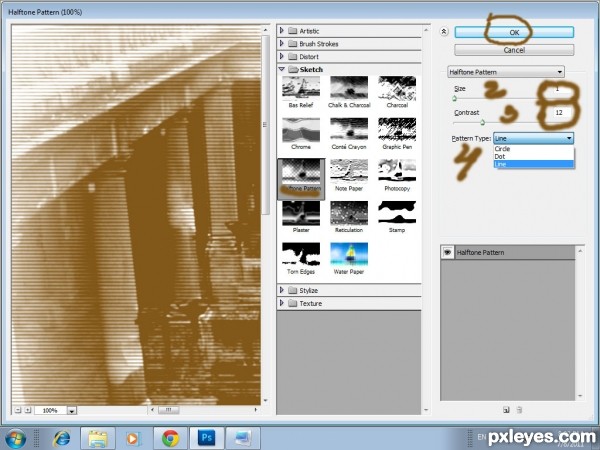Open the Windows Start menu
The height and width of the screenshot is (450, 600).
click(x=15, y=439)
